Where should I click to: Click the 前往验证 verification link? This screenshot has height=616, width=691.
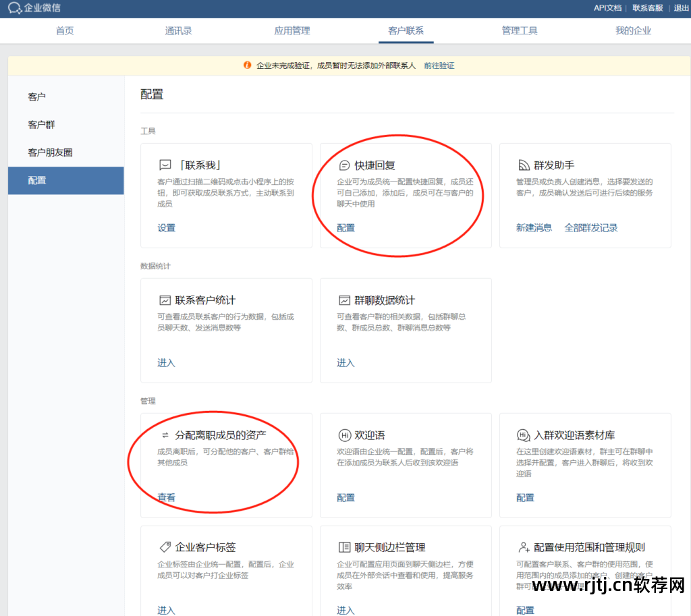tap(440, 65)
